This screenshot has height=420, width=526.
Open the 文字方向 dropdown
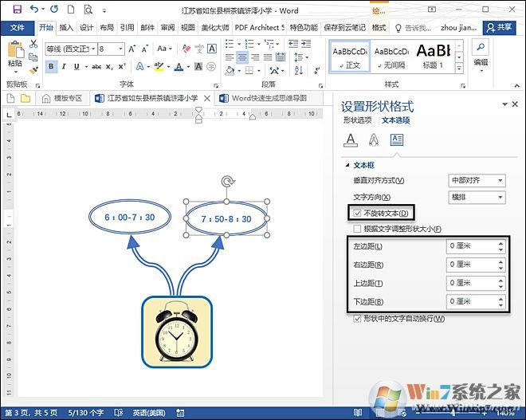[477, 197]
